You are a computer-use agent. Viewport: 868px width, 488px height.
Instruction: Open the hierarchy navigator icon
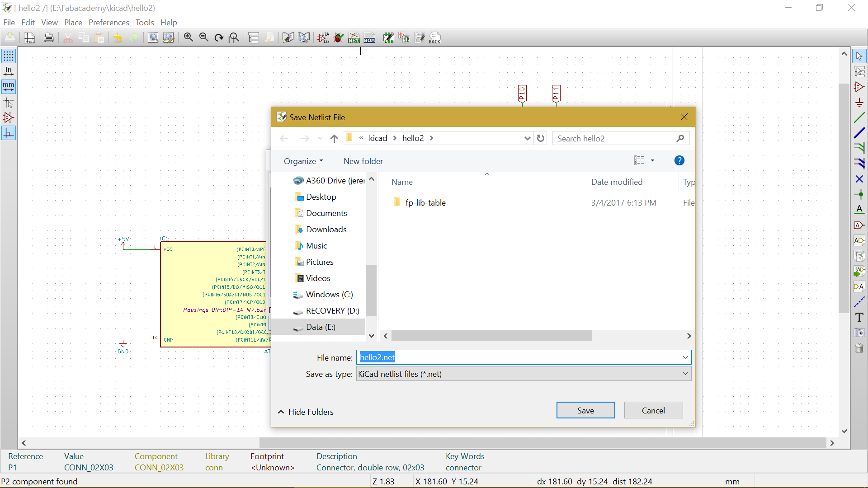[x=254, y=38]
